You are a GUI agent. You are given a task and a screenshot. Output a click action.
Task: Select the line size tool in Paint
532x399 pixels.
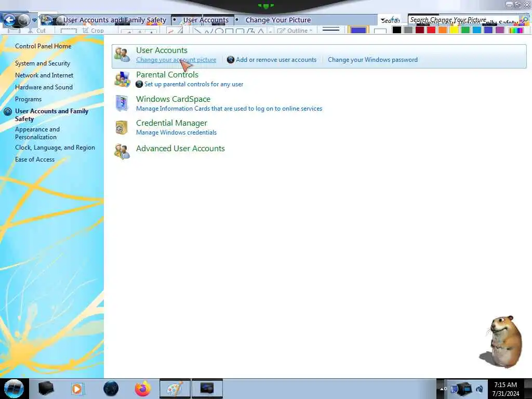point(331,30)
